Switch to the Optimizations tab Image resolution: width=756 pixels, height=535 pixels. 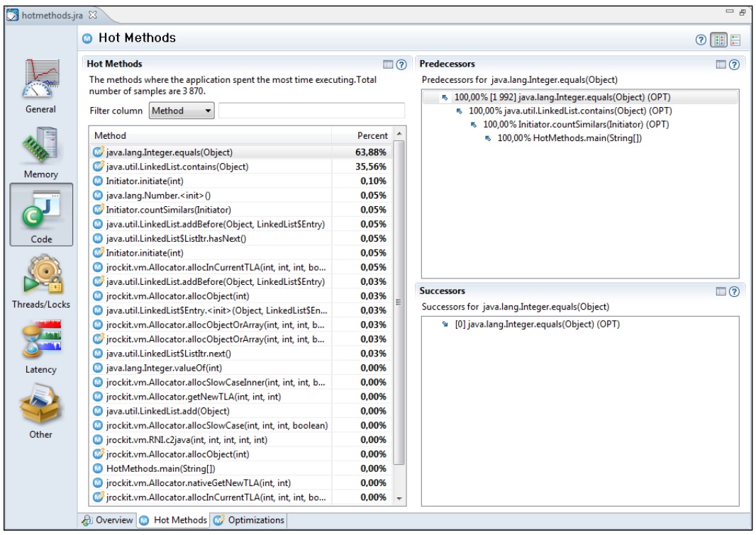[249, 520]
